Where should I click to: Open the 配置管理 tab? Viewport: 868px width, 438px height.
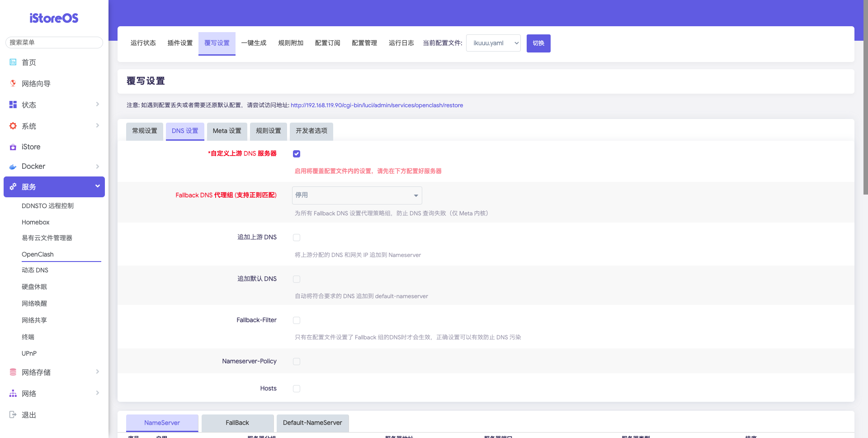click(364, 43)
